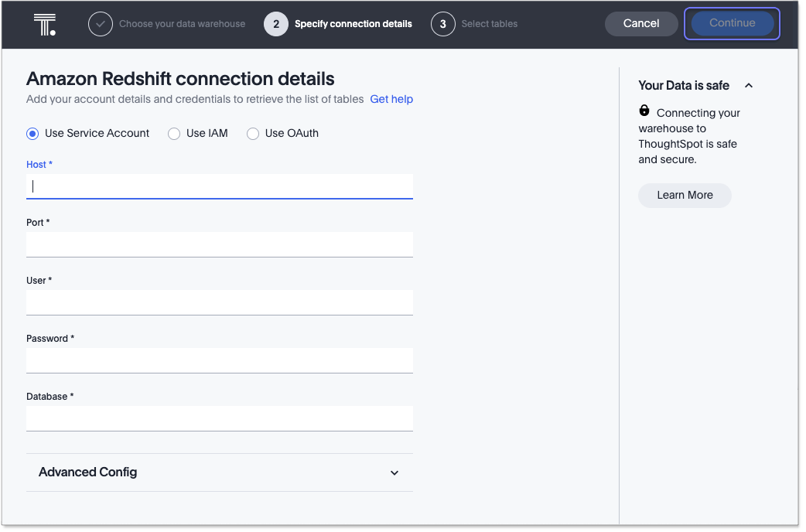Go to Choose your data warehouse step

pos(182,24)
